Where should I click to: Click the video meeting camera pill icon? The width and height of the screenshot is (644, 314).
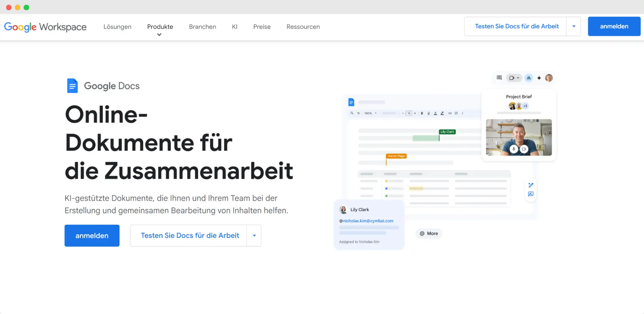(x=514, y=78)
